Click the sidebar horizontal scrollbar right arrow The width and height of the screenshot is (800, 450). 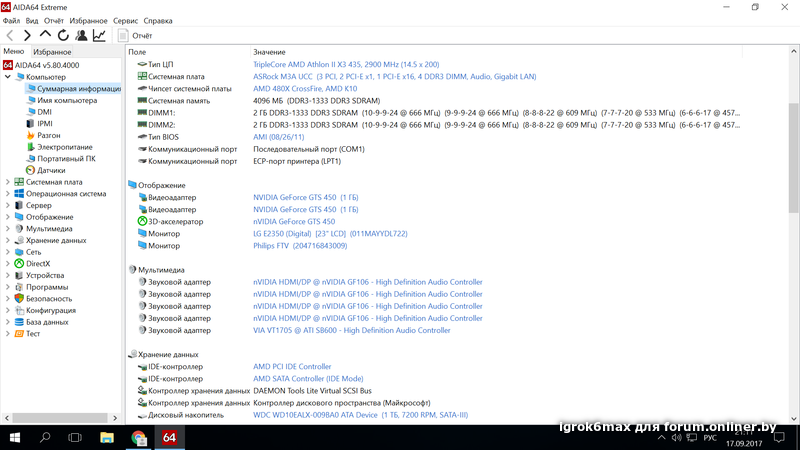pyautogui.click(x=115, y=418)
